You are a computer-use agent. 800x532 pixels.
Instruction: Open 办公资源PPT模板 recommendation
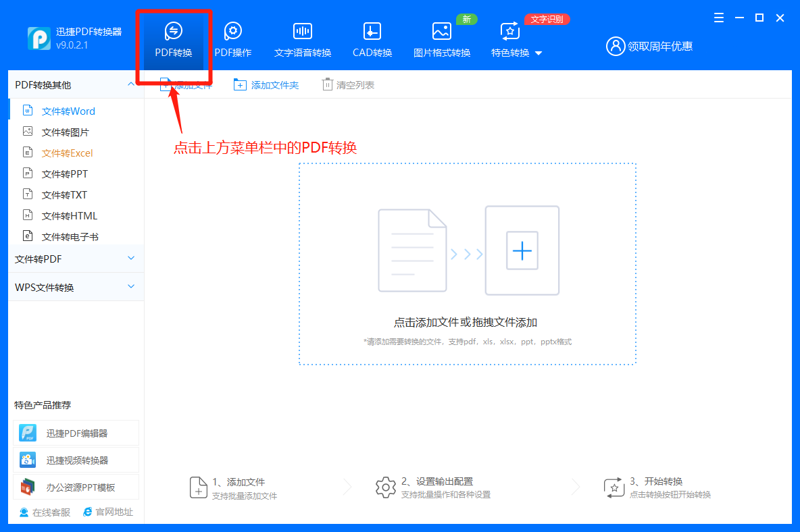[x=76, y=487]
